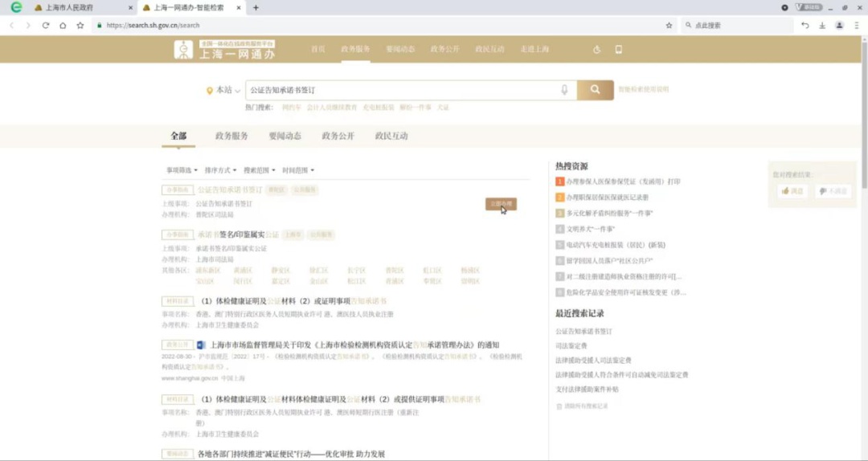Open the browser home page icon
The width and height of the screenshot is (868, 461).
63,25
